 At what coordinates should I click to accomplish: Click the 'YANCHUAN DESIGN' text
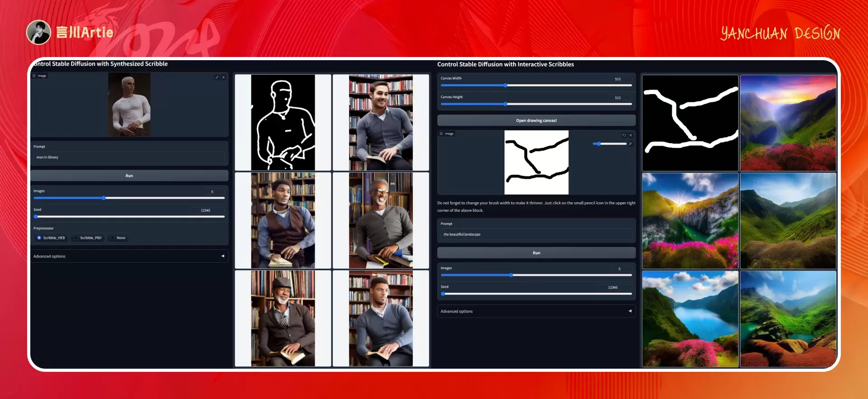[x=780, y=33]
